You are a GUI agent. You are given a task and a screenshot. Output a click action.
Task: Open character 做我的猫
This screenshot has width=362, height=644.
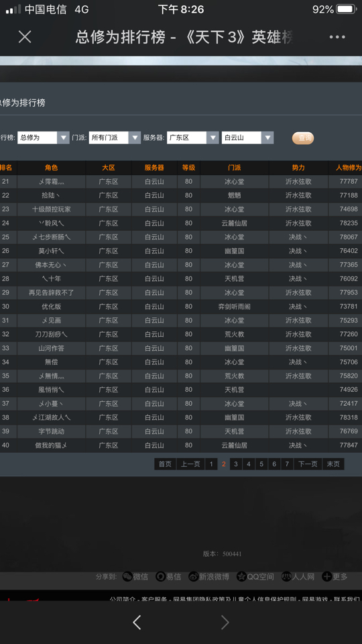pos(52,445)
